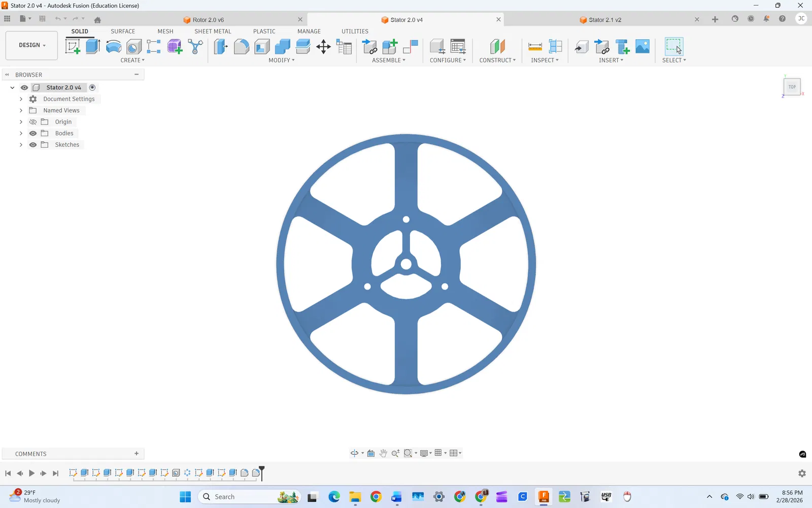Select the Pan hand tool
This screenshot has width=812, height=508.
click(x=383, y=453)
